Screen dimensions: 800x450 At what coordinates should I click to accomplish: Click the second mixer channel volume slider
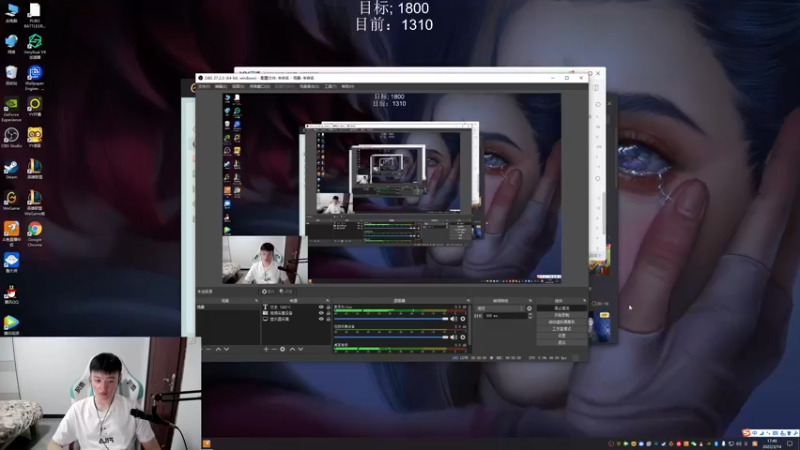(391, 337)
